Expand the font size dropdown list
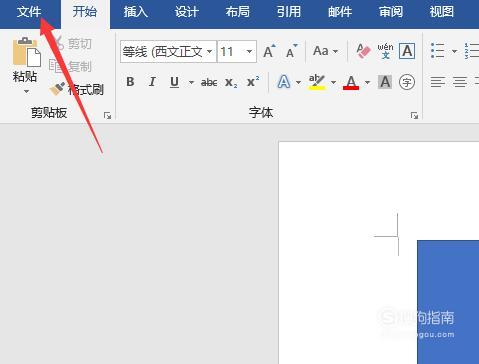 pyautogui.click(x=249, y=52)
